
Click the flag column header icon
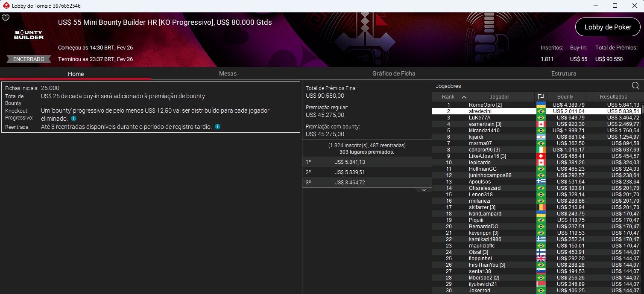coord(542,96)
